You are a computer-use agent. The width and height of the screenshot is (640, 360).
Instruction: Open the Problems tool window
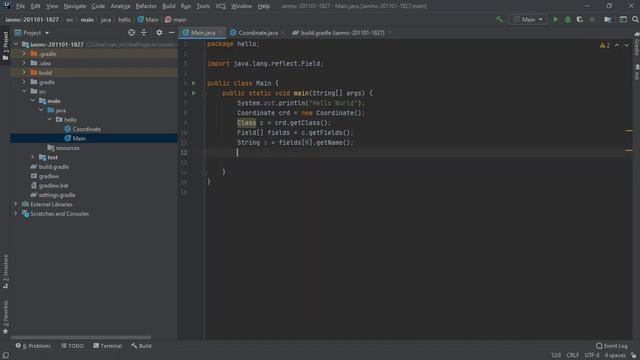pos(33,346)
